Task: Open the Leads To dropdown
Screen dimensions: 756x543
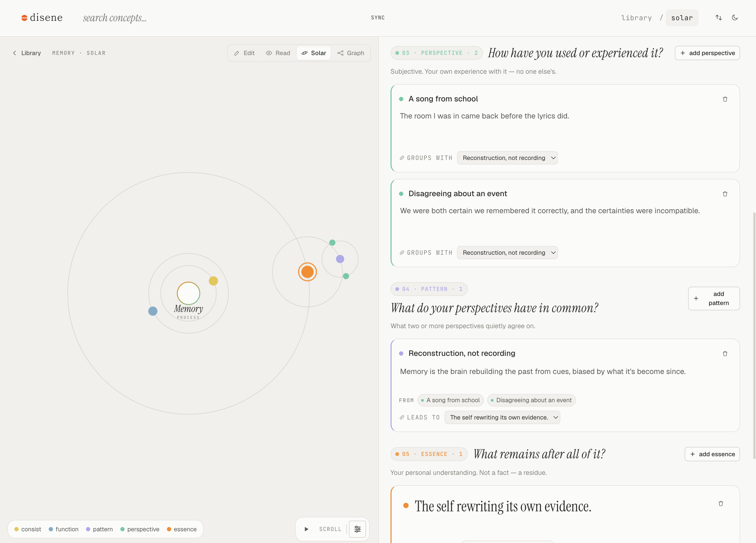Action: click(502, 417)
